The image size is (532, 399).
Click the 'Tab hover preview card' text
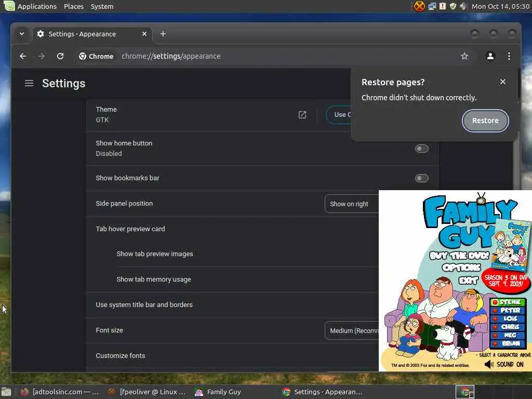pyautogui.click(x=130, y=229)
